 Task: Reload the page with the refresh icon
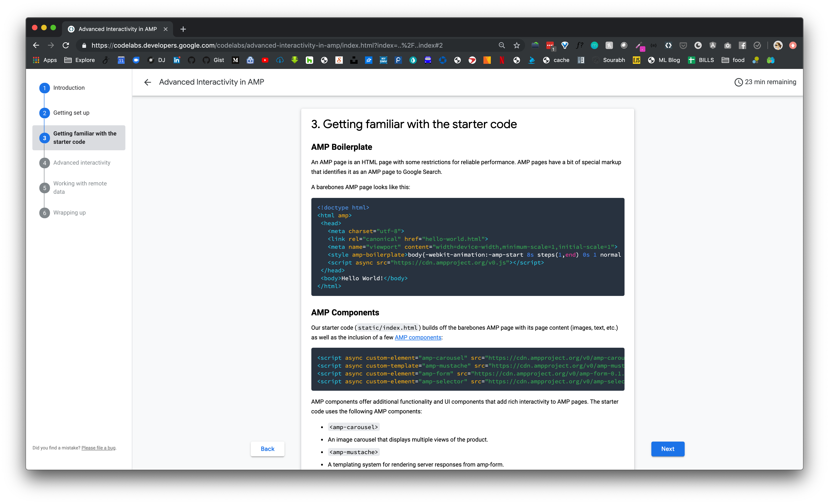pos(66,45)
